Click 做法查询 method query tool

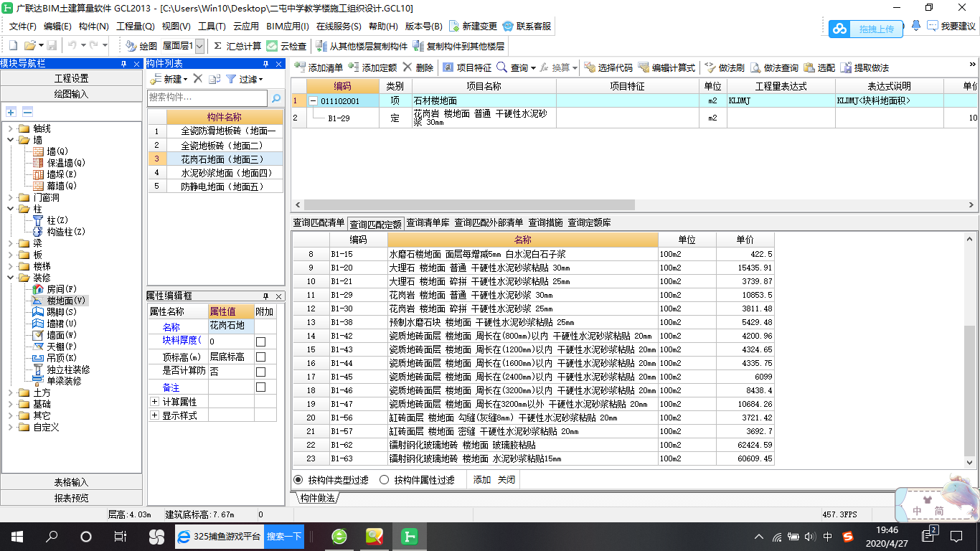(774, 67)
